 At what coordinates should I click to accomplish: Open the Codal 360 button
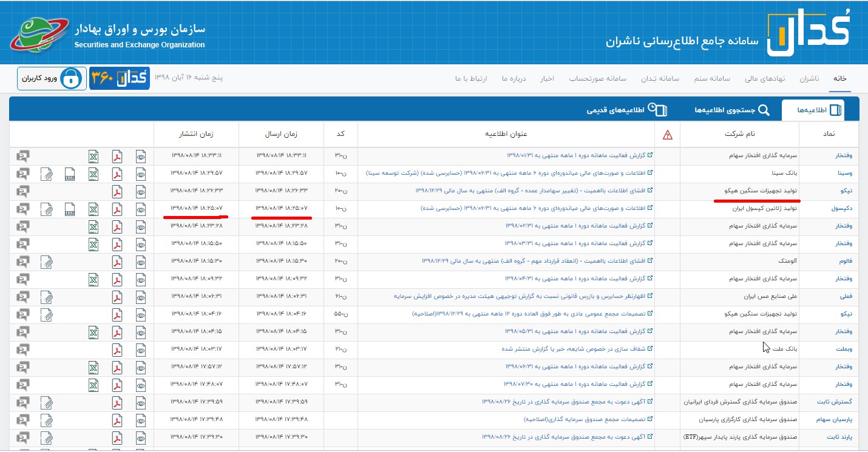(x=120, y=79)
